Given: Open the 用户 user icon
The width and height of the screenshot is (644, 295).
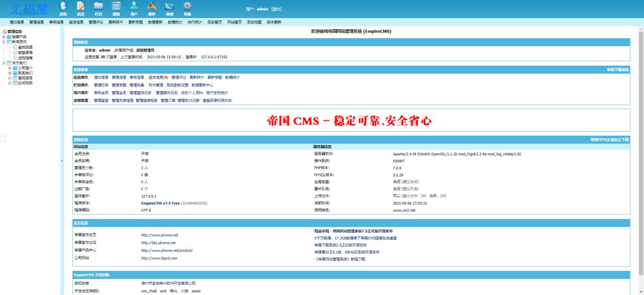Looking at the screenshot, I should [134, 6].
